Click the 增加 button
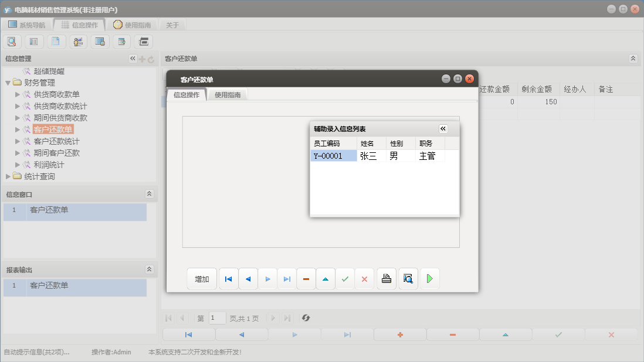The image size is (644, 362). 202,279
